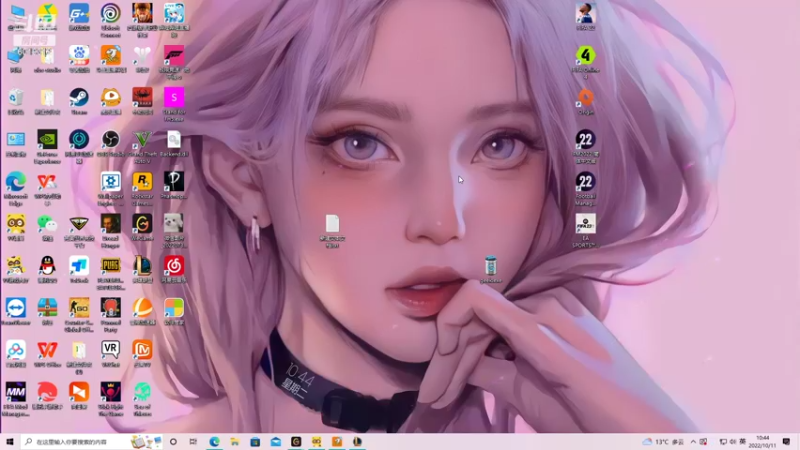Open the This PC computer icon
This screenshot has height=450, width=800.
click(x=16, y=17)
